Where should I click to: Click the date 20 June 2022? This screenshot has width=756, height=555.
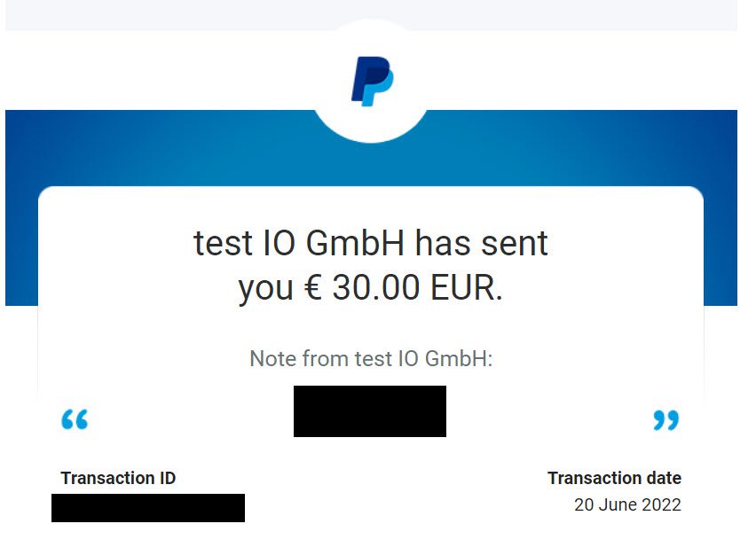[x=627, y=504]
